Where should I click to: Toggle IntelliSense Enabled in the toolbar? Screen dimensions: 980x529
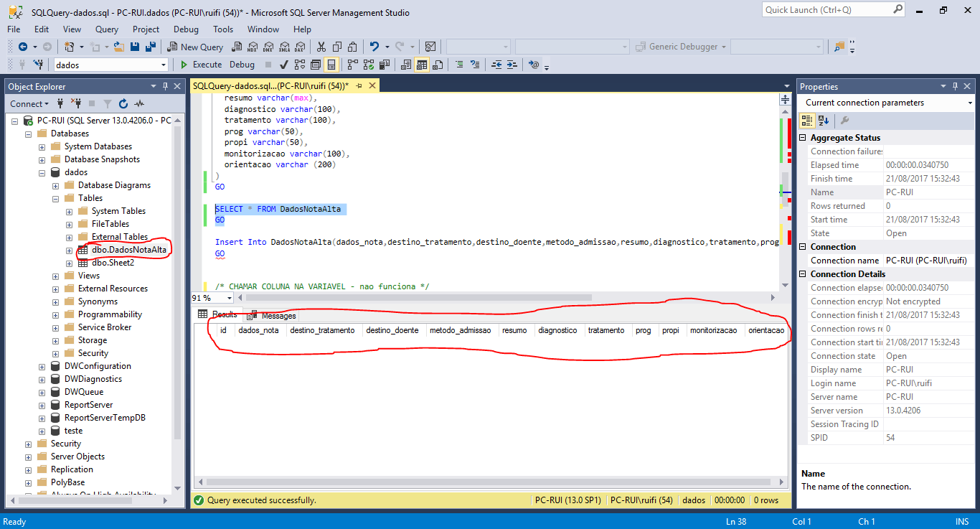pyautogui.click(x=331, y=65)
